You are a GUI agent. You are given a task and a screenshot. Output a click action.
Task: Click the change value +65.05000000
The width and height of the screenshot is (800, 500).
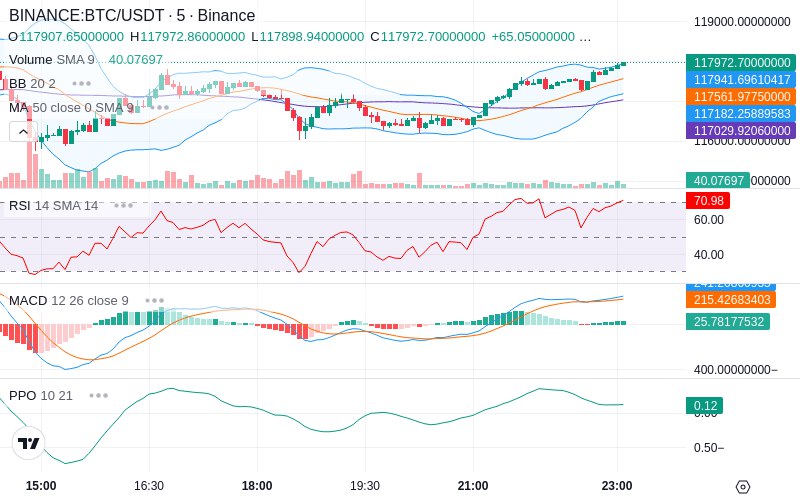(533, 37)
